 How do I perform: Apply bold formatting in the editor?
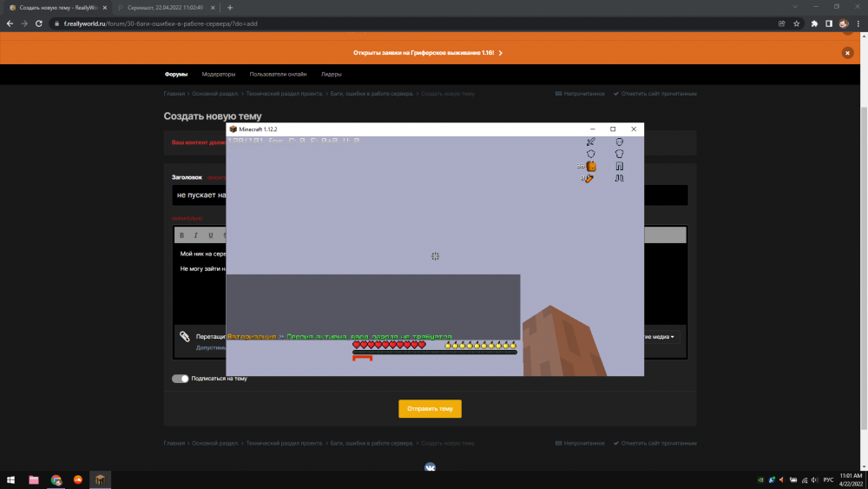click(x=181, y=235)
